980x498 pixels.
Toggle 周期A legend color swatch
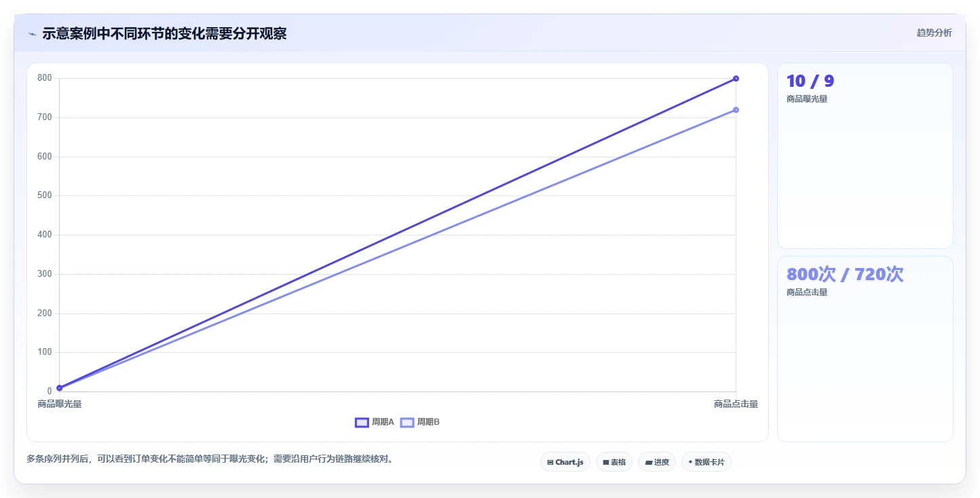[362, 422]
